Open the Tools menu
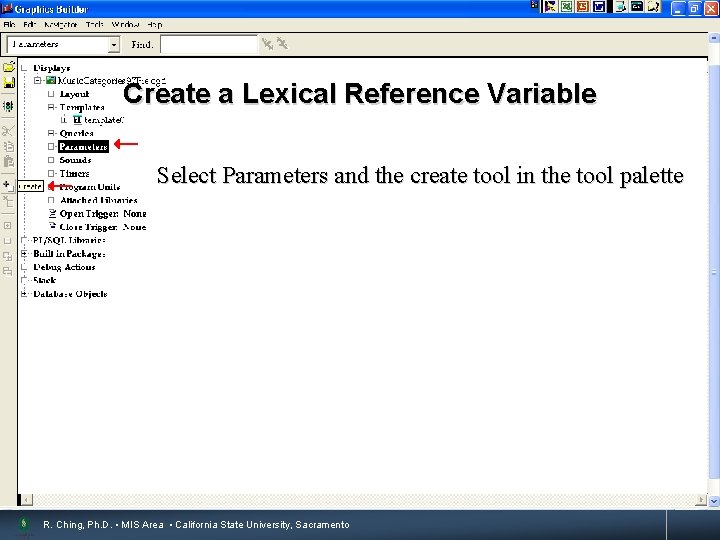Image resolution: width=720 pixels, height=540 pixels. 94,24
